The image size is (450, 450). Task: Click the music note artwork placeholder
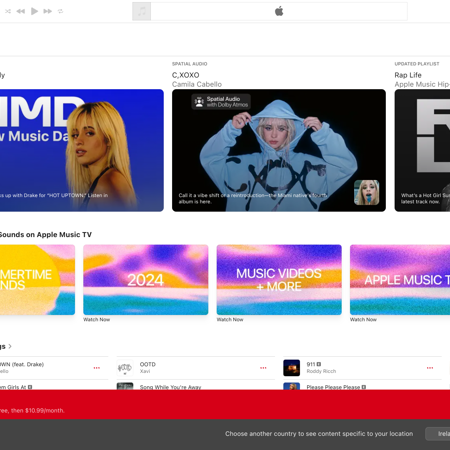point(142,12)
